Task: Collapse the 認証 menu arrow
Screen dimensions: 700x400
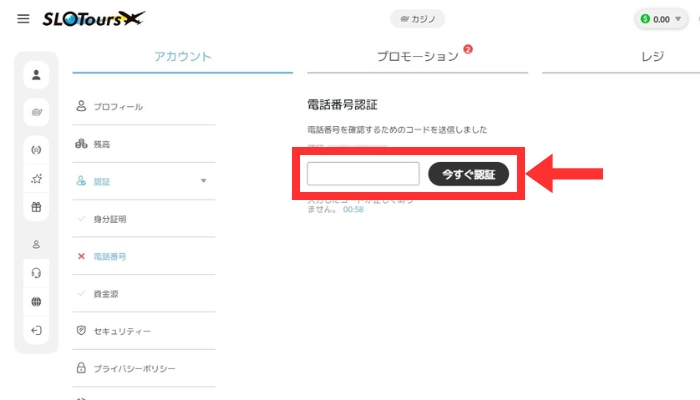Action: coord(203,181)
